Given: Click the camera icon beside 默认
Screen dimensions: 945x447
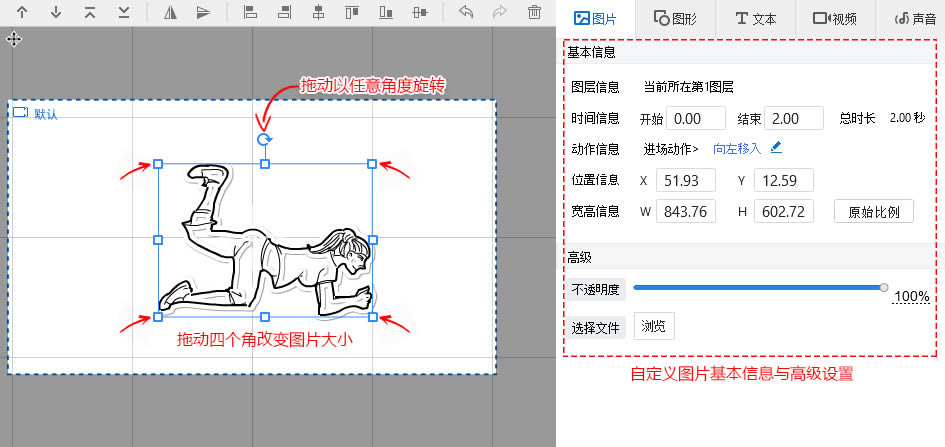Looking at the screenshot, I should click(x=20, y=112).
